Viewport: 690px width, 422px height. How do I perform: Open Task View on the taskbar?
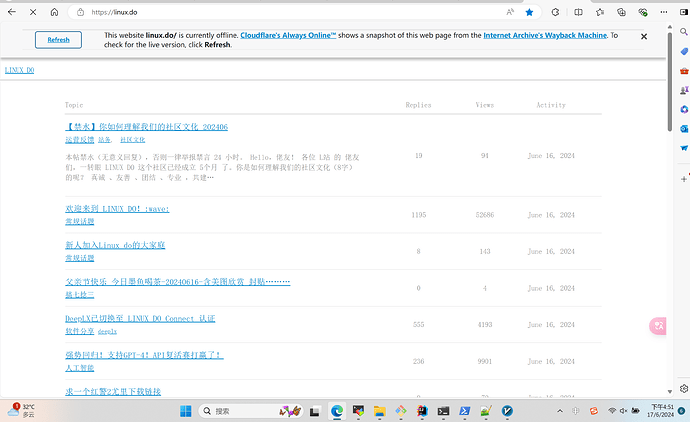(x=314, y=411)
